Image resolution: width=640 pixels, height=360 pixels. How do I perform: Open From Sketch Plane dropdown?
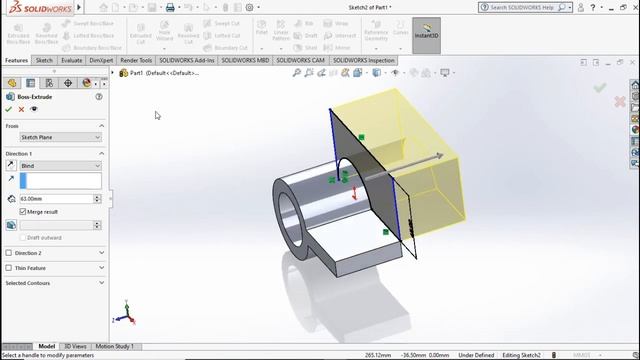click(60, 138)
